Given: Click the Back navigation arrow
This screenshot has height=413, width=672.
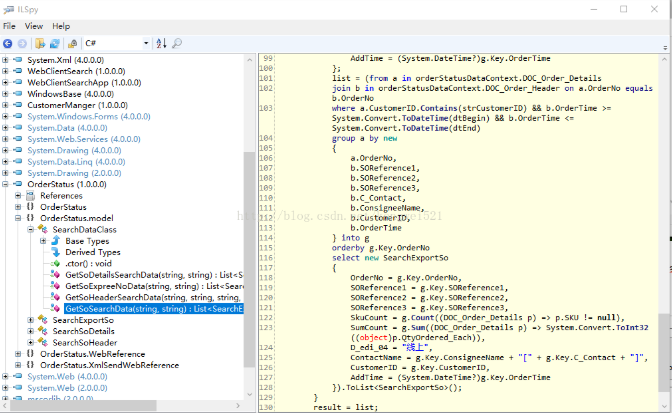Looking at the screenshot, I should pyautogui.click(x=8, y=43).
